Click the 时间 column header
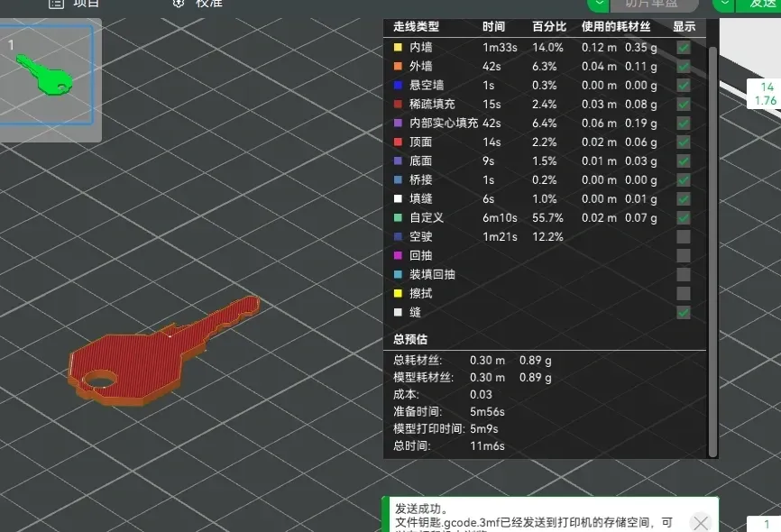Viewport: 781px width, 532px height. pos(493,26)
